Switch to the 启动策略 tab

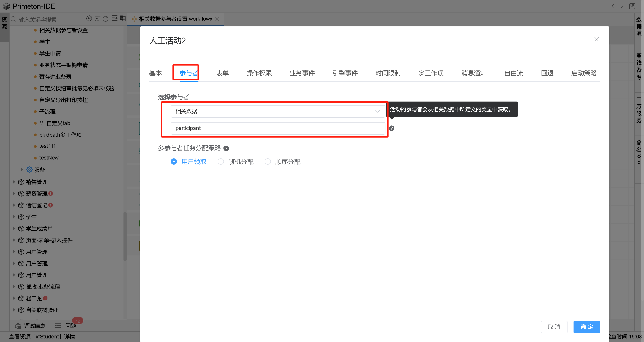[x=584, y=73]
